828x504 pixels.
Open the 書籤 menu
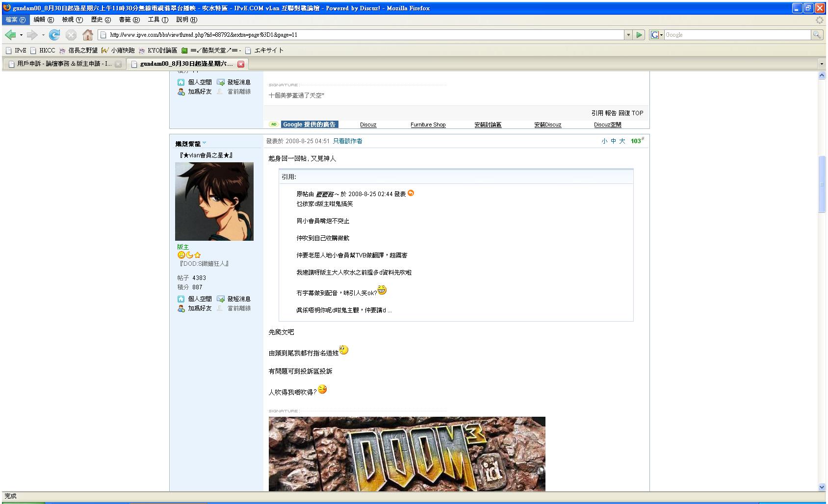129,20
